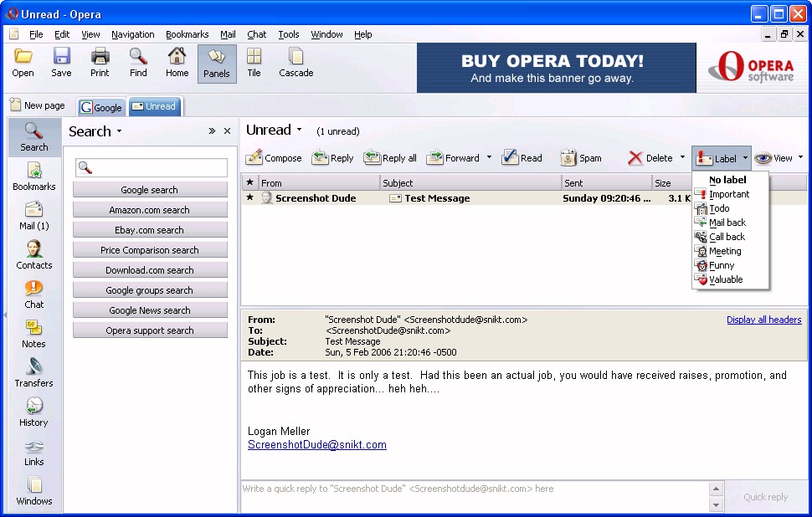
Task: Click the Tile windows icon
Action: coord(254,57)
